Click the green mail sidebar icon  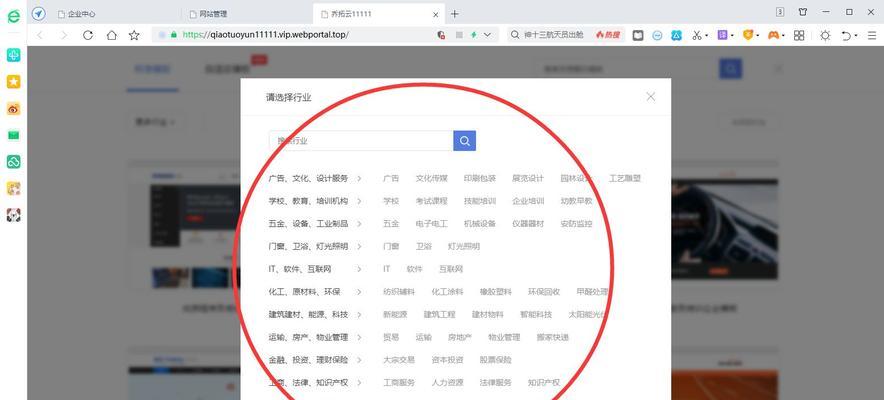pyautogui.click(x=14, y=135)
